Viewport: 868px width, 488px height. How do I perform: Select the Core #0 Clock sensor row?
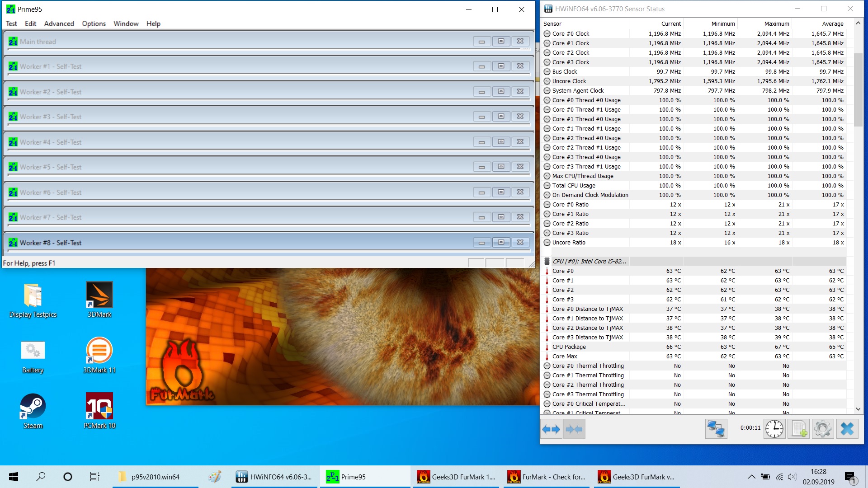pyautogui.click(x=694, y=33)
